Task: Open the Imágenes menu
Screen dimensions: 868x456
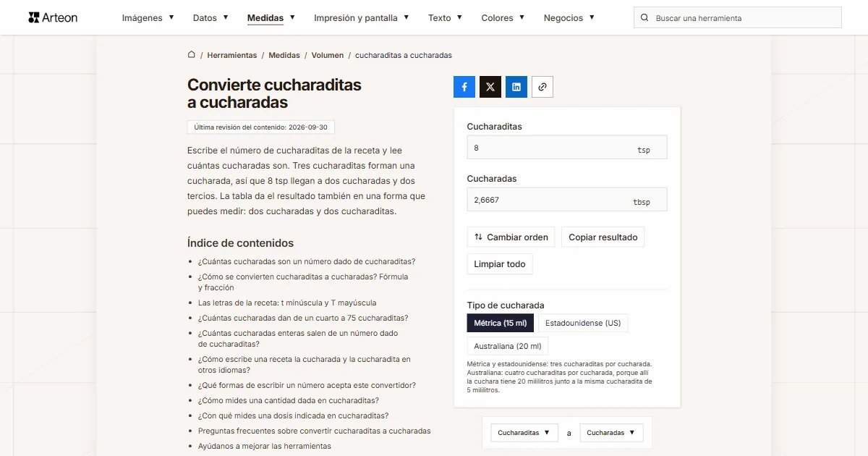Action: [148, 18]
